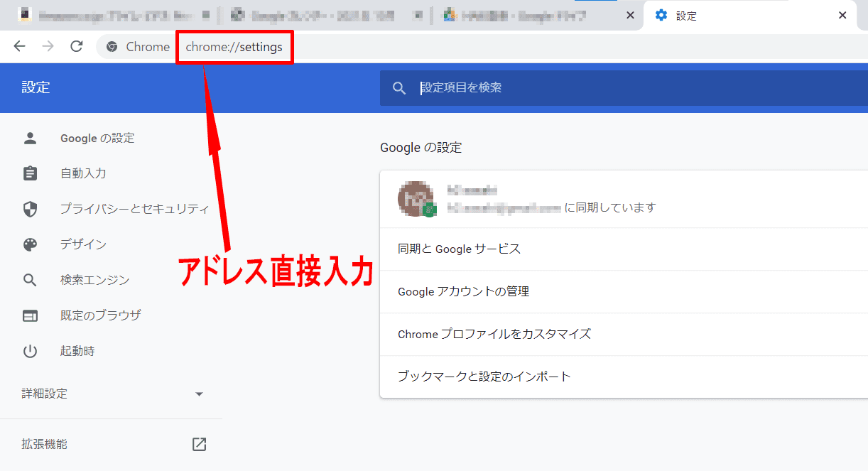
Task: Click the プライバシーとセキュリティ shield icon
Action: [x=30, y=209]
